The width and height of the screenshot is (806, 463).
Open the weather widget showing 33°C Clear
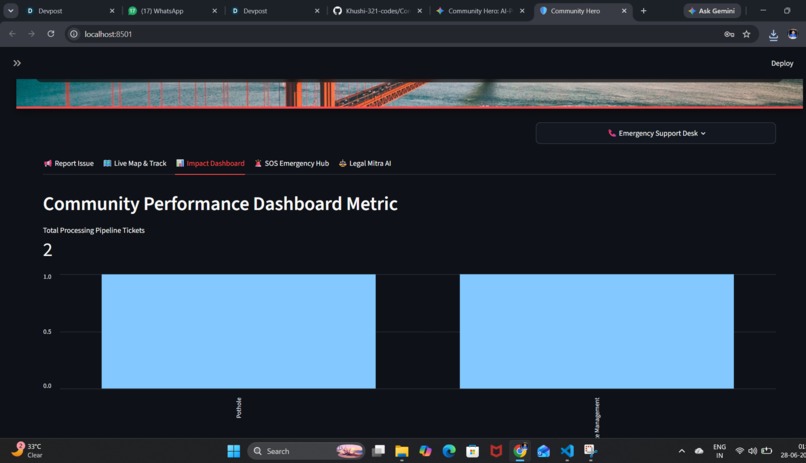point(28,451)
